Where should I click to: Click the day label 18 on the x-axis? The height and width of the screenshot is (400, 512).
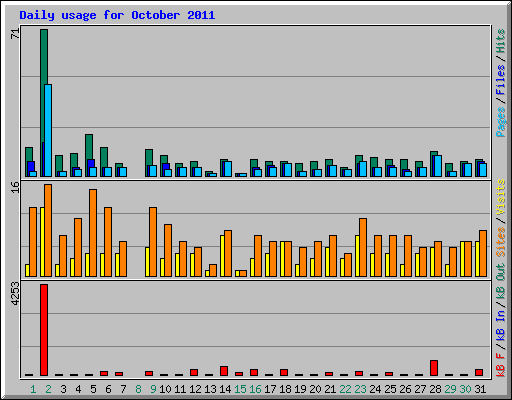point(285,389)
